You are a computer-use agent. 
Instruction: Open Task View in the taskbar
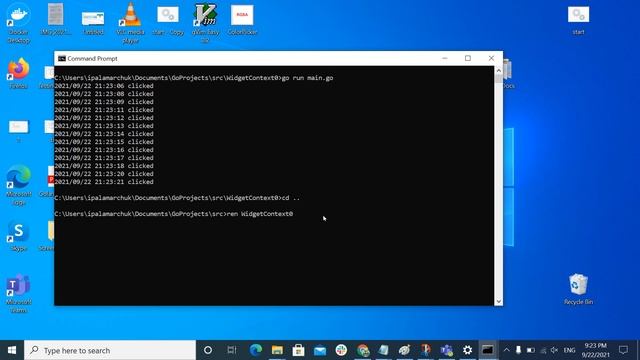232,350
